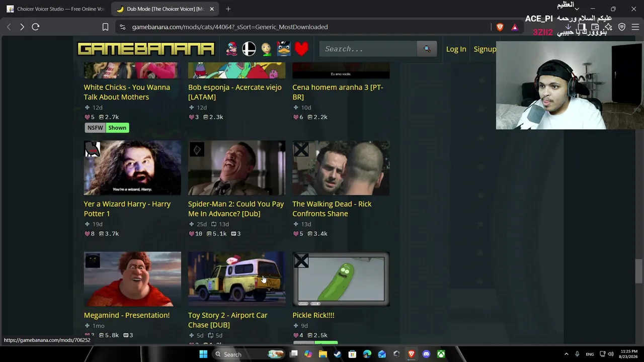Image resolution: width=644 pixels, height=362 pixels.
Task: Click the Brave Shields lion icon
Action: point(500,27)
